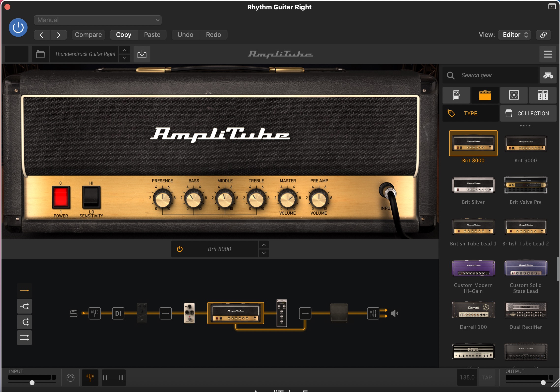Click the MIDDLE knob
This screenshot has width=560, height=392.
click(x=225, y=198)
